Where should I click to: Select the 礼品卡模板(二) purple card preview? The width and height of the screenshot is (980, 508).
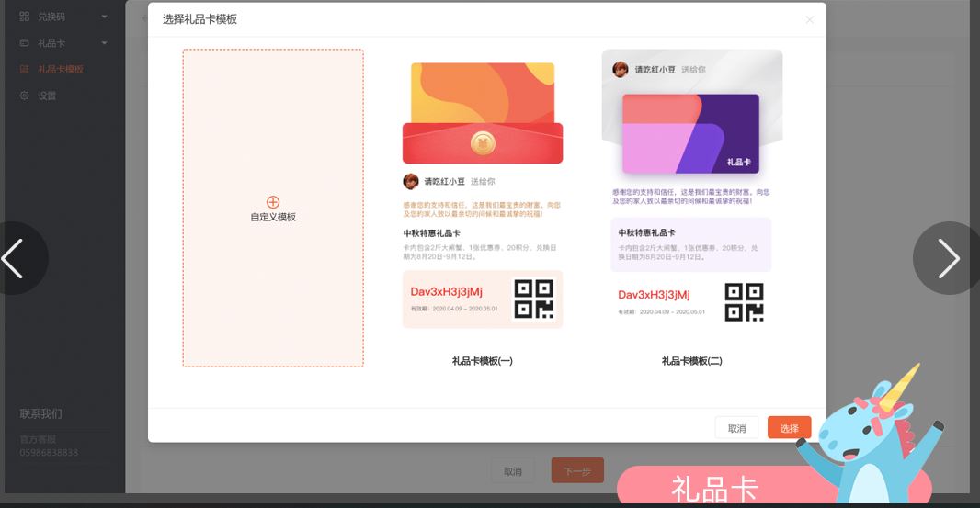[691, 134]
